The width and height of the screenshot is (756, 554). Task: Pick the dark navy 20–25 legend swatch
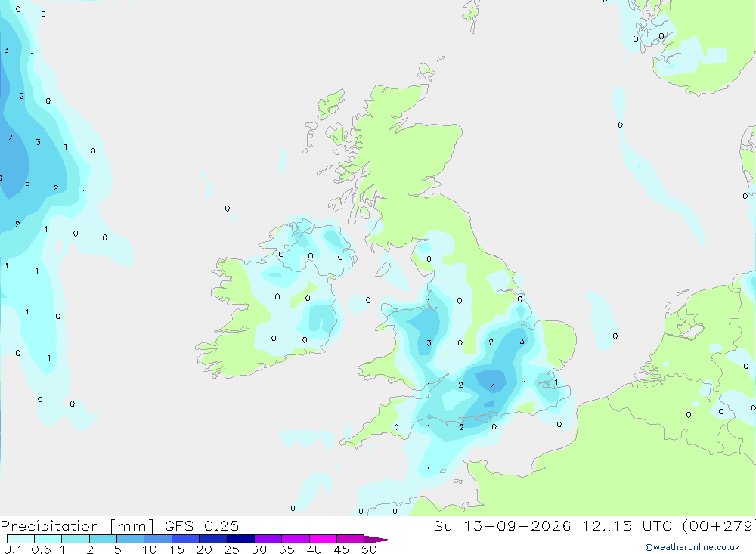tap(213, 539)
